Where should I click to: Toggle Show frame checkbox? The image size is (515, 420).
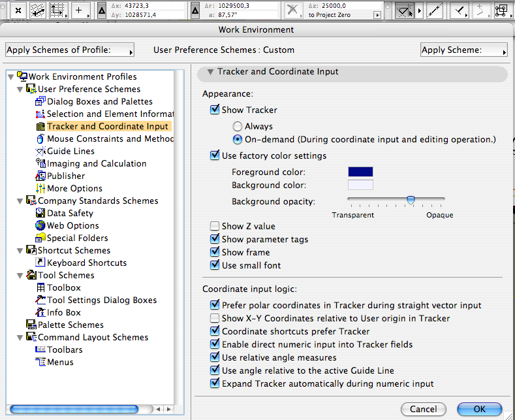(x=215, y=251)
